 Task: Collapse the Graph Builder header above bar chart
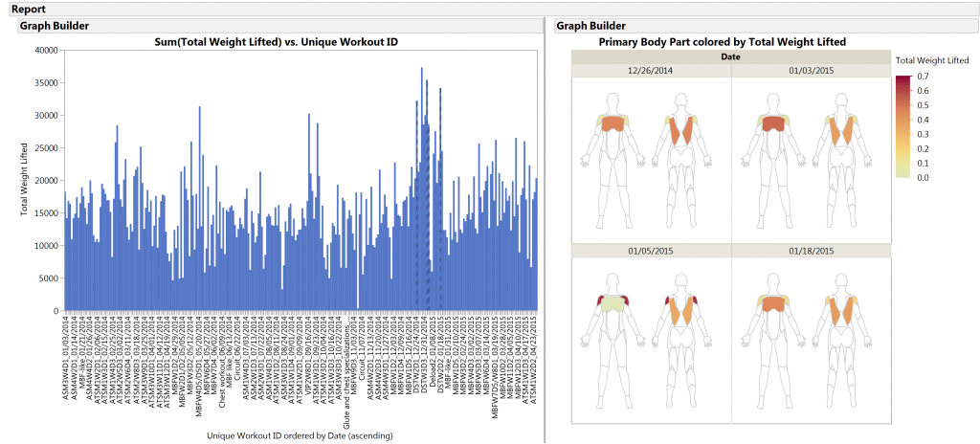(279, 26)
